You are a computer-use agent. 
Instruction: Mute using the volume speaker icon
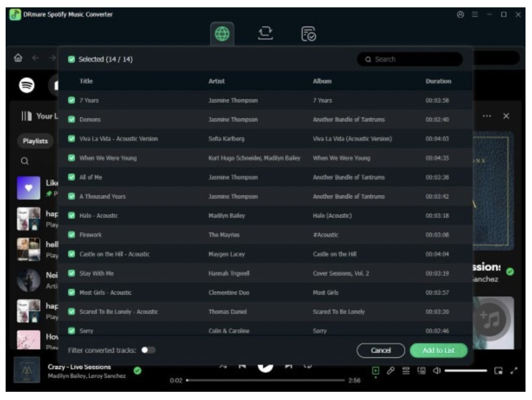click(x=437, y=371)
